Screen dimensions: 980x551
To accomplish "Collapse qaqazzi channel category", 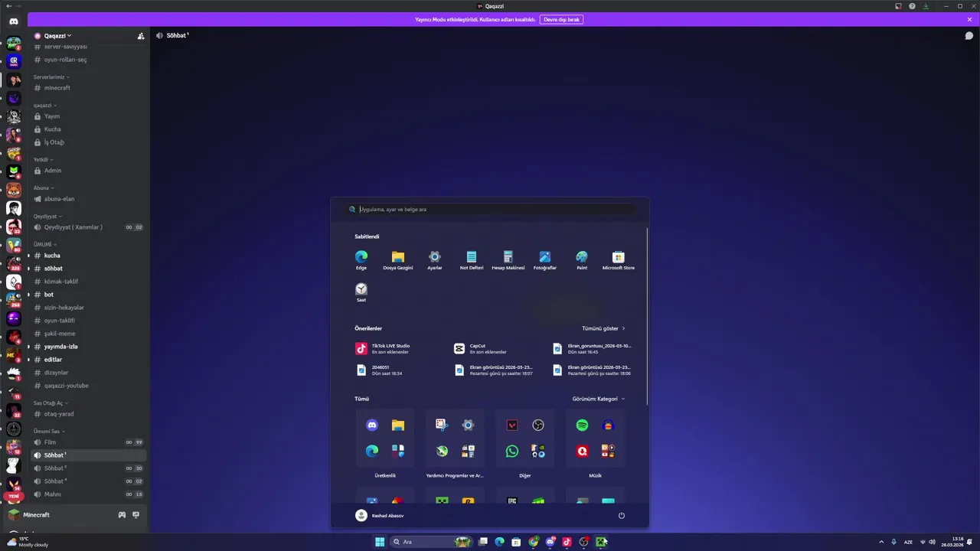I will tap(44, 105).
